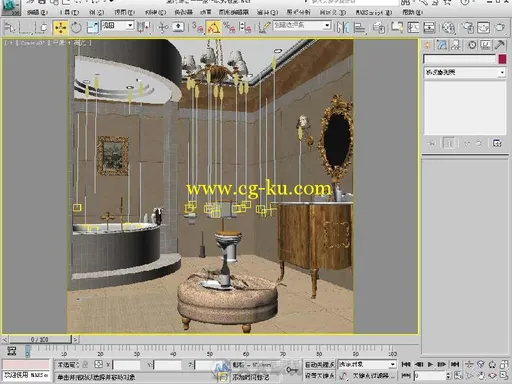The height and width of the screenshot is (384, 512).
Task: Click the Pin Stack icon
Action: [x=431, y=143]
